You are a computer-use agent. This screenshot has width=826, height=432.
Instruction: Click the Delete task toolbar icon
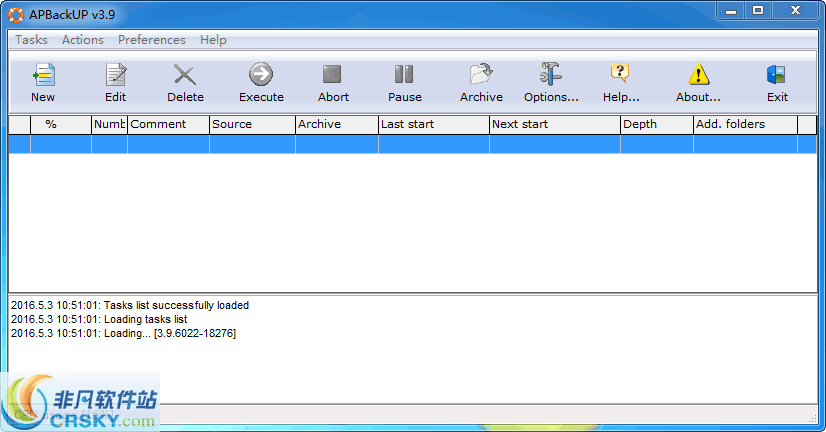pos(185,82)
